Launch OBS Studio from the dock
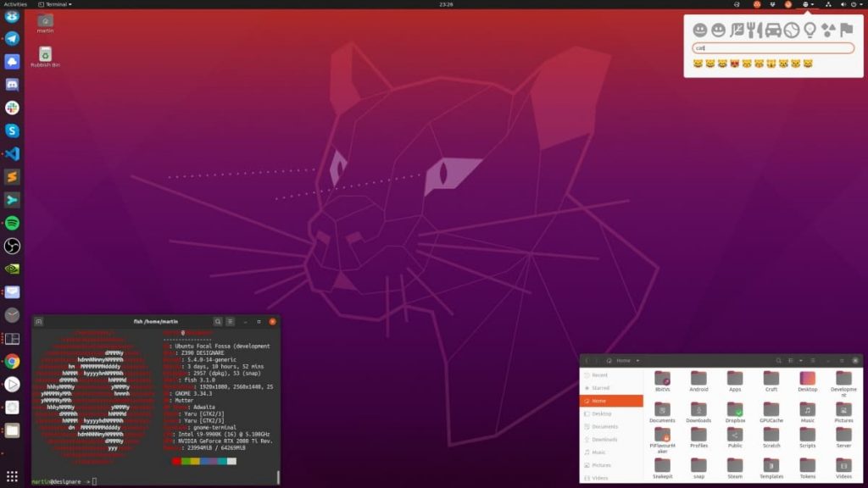The height and width of the screenshot is (488, 868). [x=12, y=246]
